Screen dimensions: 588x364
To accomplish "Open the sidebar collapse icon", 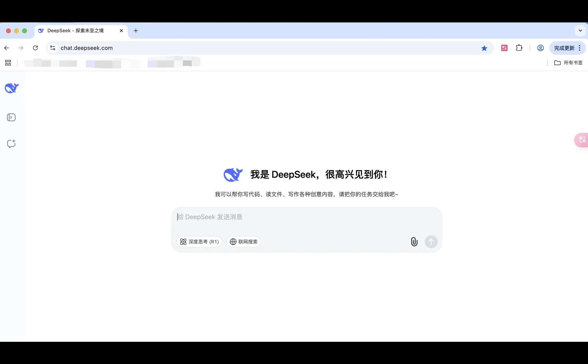I will coord(11,117).
